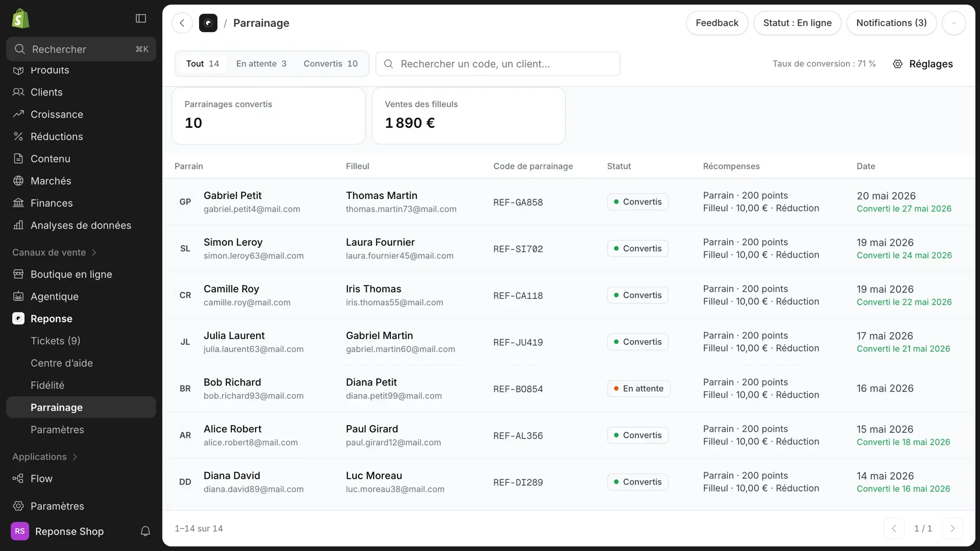Screen dimensions: 980x551
Task: Open Croissance in the sidebar
Action: [x=81, y=114]
